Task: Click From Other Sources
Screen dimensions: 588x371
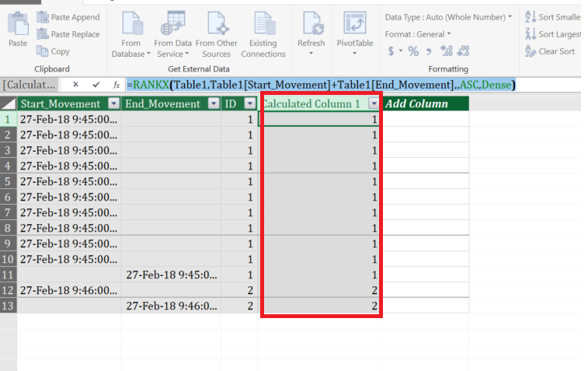Action: click(x=217, y=34)
